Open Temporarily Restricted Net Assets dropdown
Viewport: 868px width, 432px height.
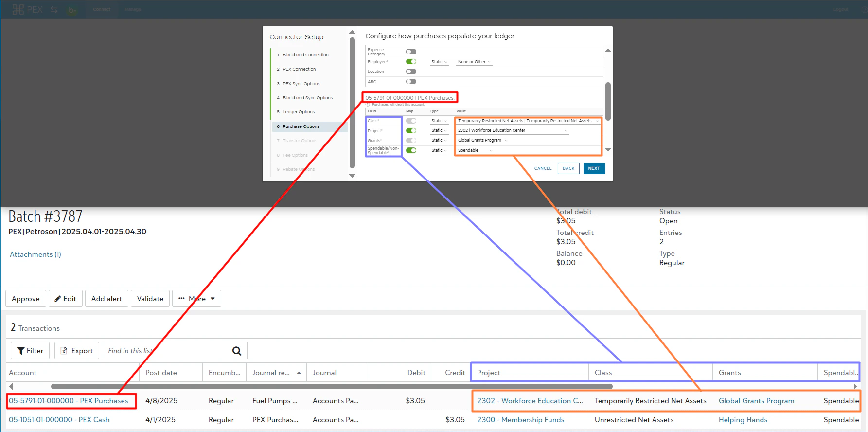point(528,121)
